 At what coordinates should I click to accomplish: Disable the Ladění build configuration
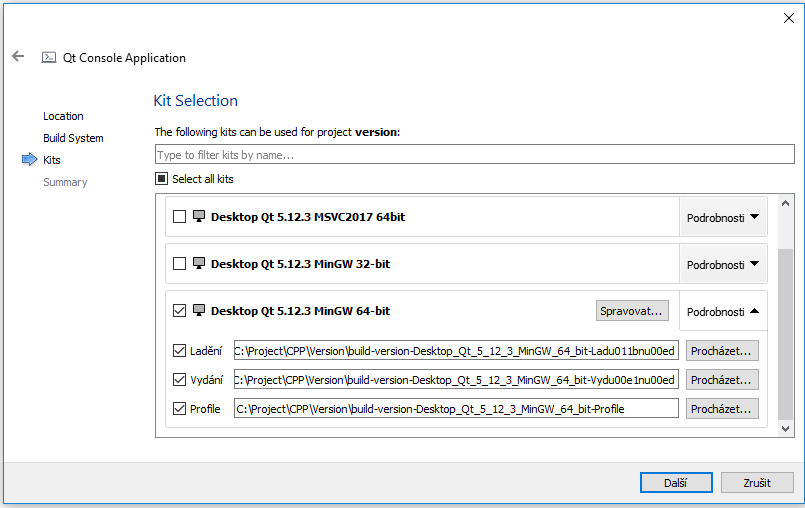(180, 351)
